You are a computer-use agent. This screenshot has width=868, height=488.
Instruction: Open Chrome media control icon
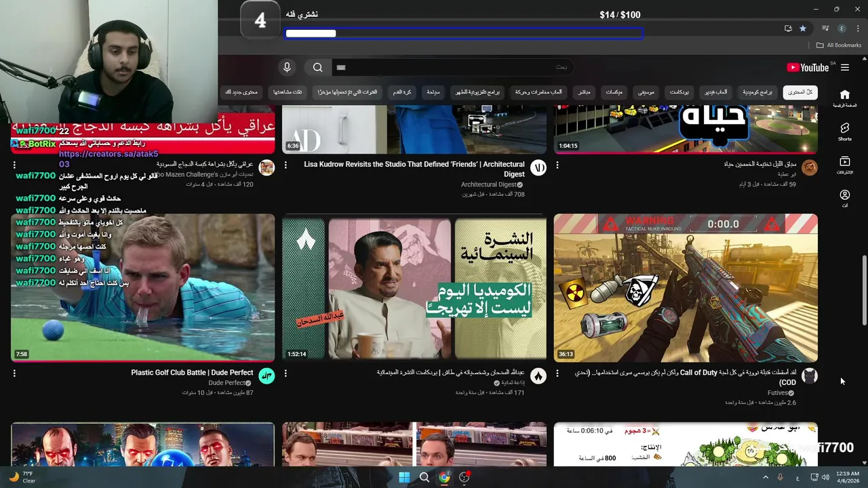tap(825, 28)
